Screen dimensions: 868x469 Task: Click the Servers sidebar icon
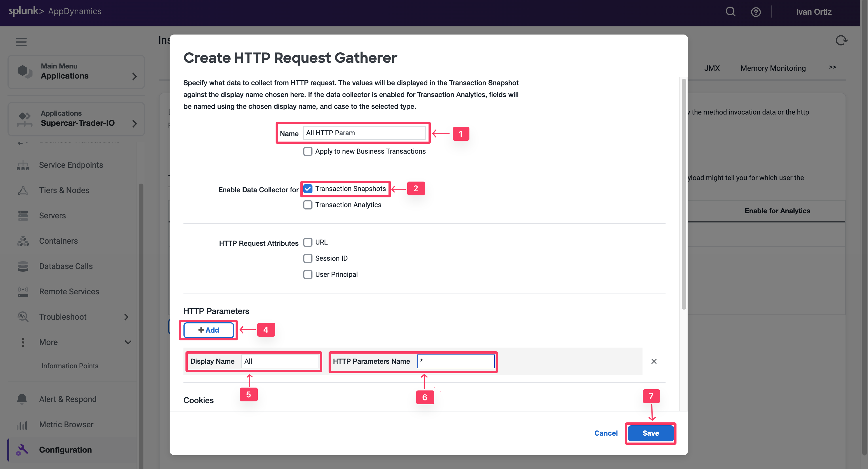point(22,216)
